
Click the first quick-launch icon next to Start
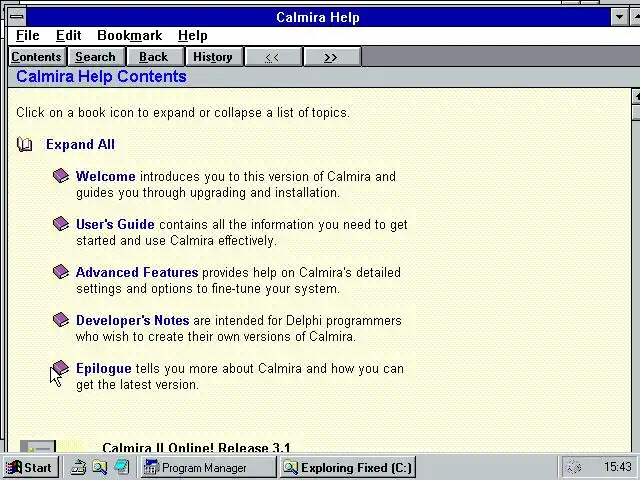tap(78, 467)
